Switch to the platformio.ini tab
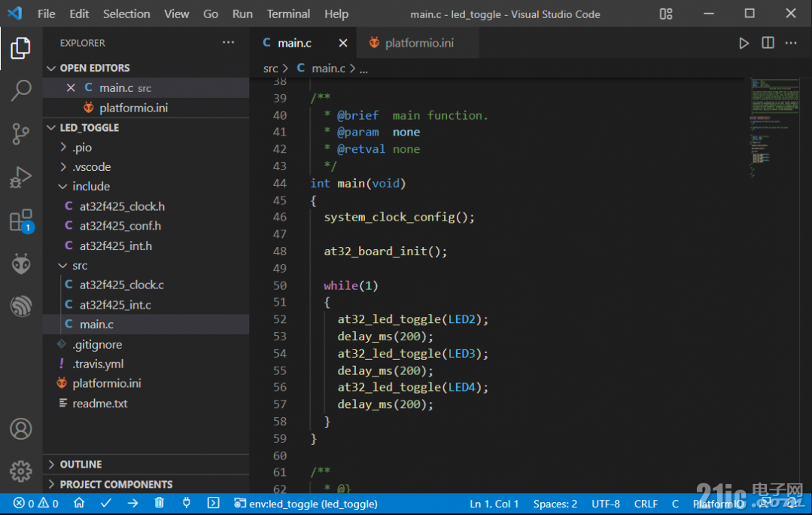Viewport: 812px width, 515px height. point(418,43)
